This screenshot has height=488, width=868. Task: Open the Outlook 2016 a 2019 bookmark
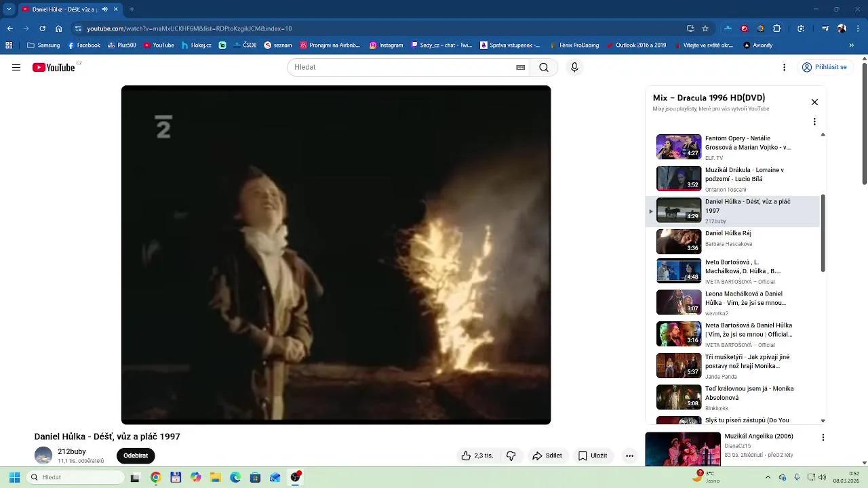click(636, 45)
